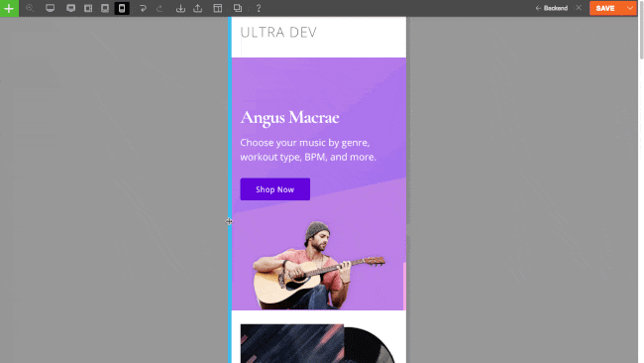This screenshot has width=644, height=363.
Task: Click the import download icon
Action: [180, 8]
